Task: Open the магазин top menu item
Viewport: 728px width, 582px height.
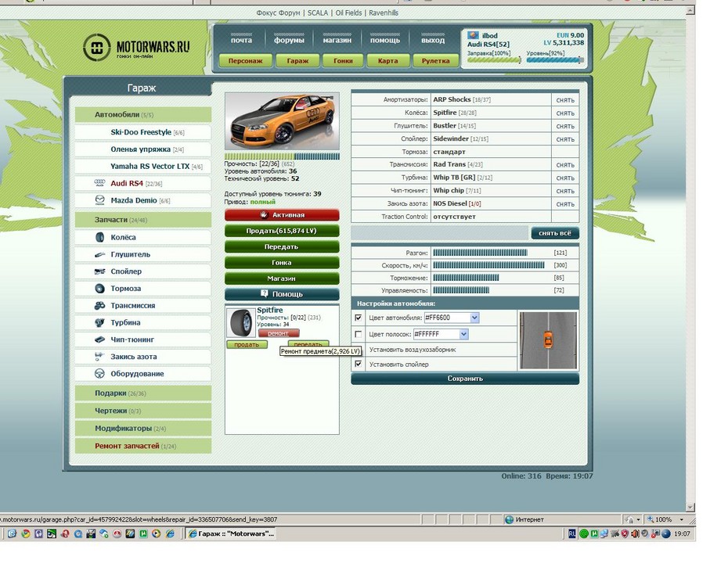Action: (337, 41)
